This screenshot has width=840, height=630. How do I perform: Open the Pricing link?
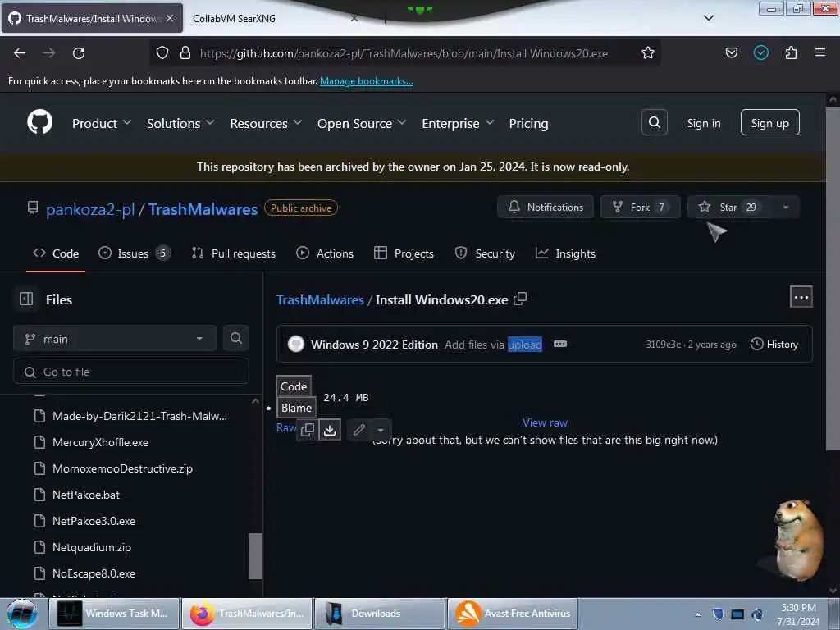pos(529,124)
